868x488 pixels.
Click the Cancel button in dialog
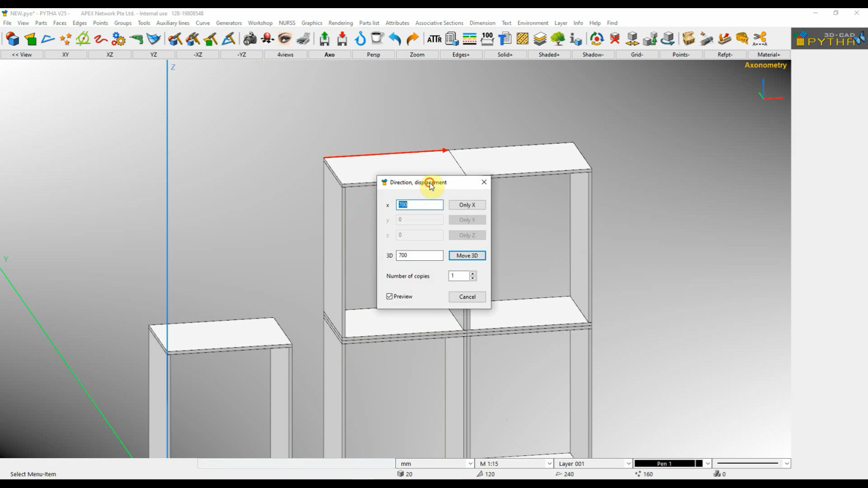coord(467,297)
